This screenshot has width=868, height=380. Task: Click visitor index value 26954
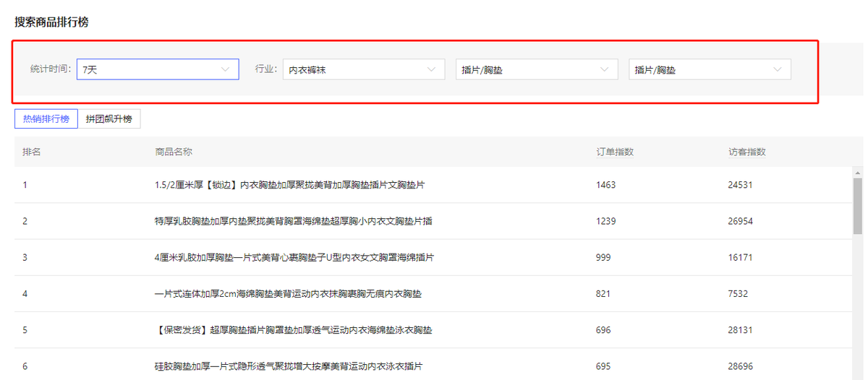pos(741,221)
